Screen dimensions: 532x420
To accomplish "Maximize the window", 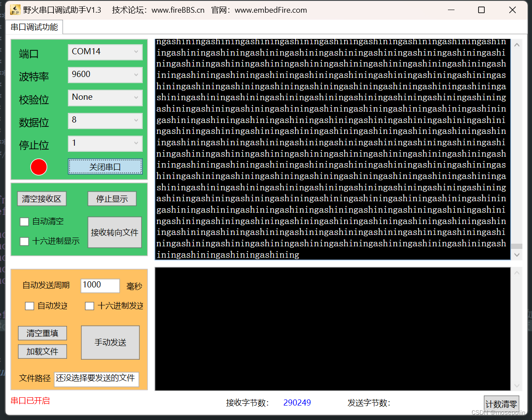I will point(481,10).
